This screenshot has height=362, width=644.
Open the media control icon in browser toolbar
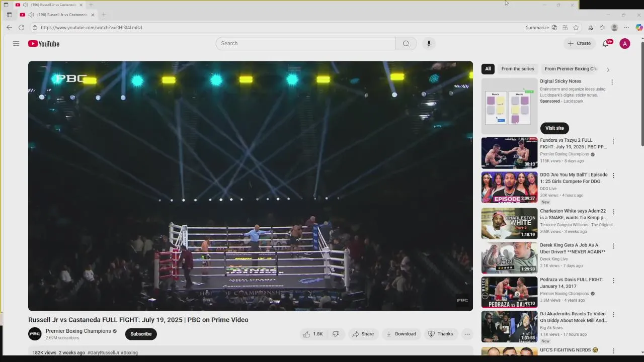click(x=591, y=28)
